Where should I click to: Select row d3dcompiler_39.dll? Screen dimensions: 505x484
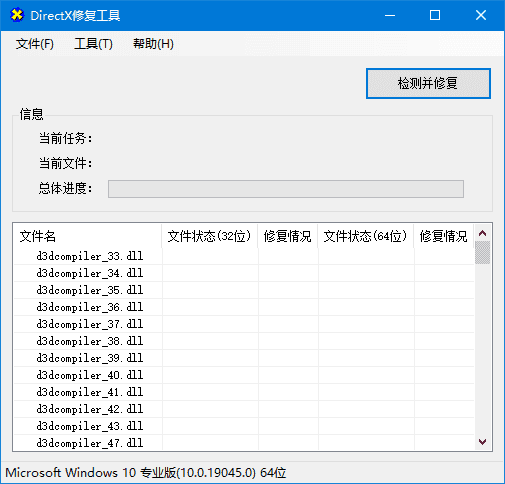[244, 358]
